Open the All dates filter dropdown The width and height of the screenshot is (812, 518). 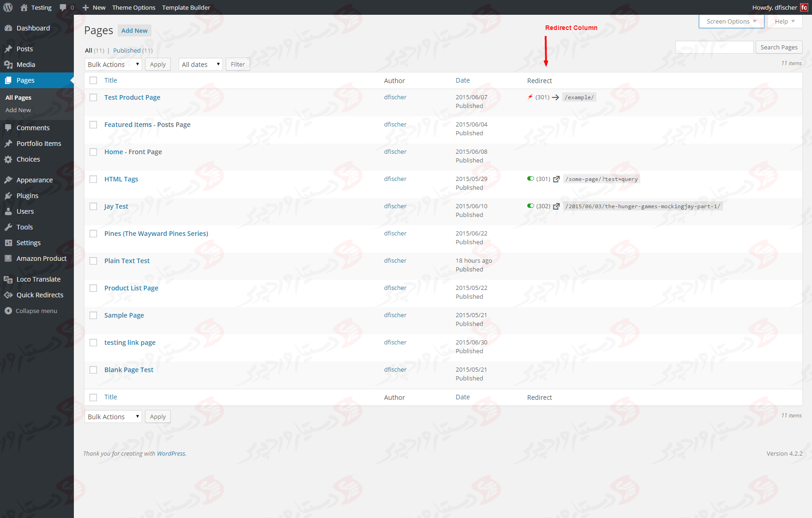coord(200,64)
